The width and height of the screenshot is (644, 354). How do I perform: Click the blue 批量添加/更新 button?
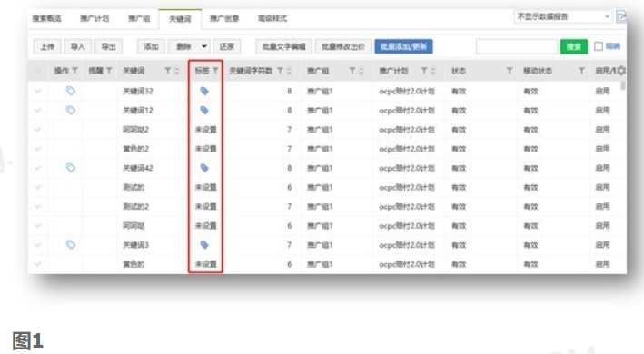(x=403, y=46)
